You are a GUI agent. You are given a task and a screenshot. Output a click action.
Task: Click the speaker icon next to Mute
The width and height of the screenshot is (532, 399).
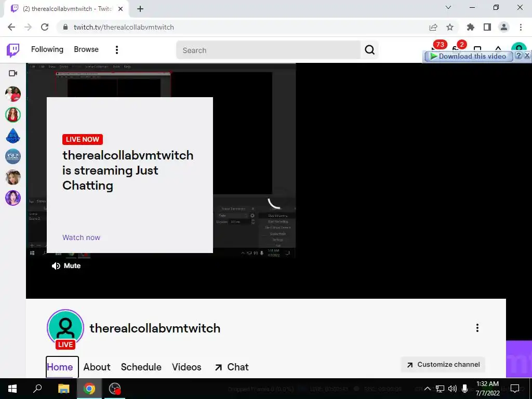[x=56, y=266]
